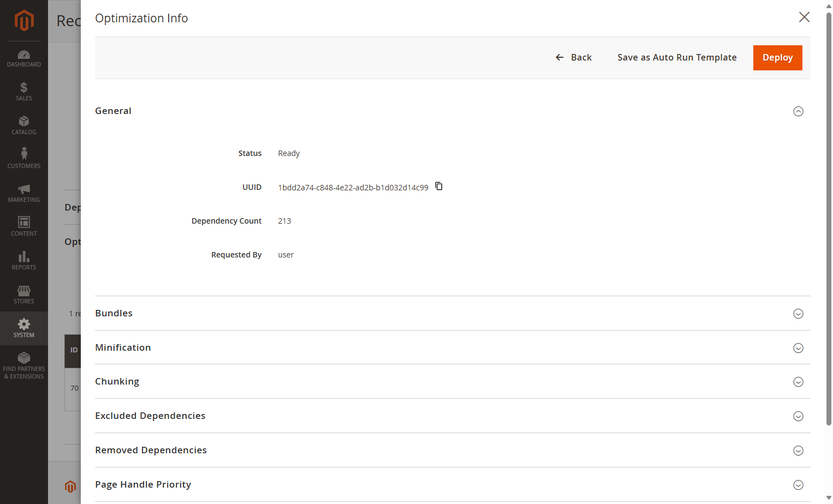Click the vertical scrollbar of the panel

click(829, 218)
